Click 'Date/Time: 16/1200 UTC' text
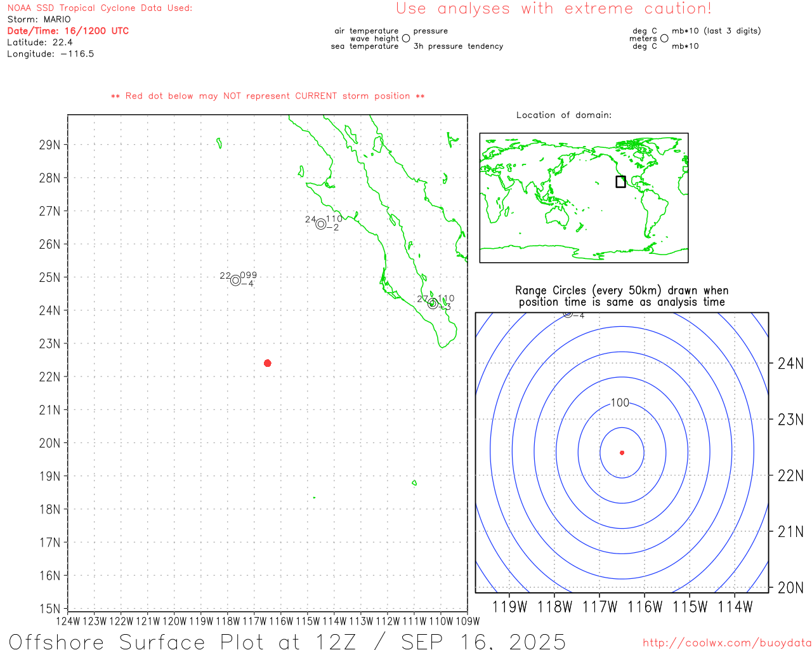 [68, 30]
